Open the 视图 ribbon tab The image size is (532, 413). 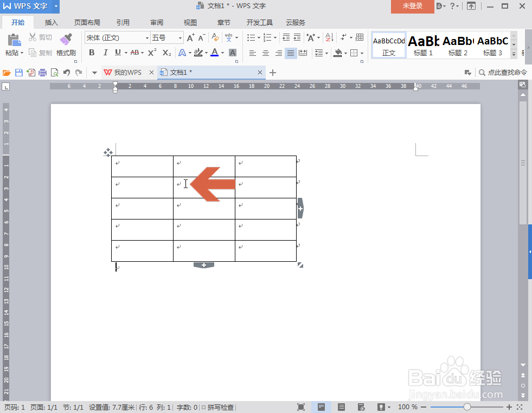coord(190,23)
